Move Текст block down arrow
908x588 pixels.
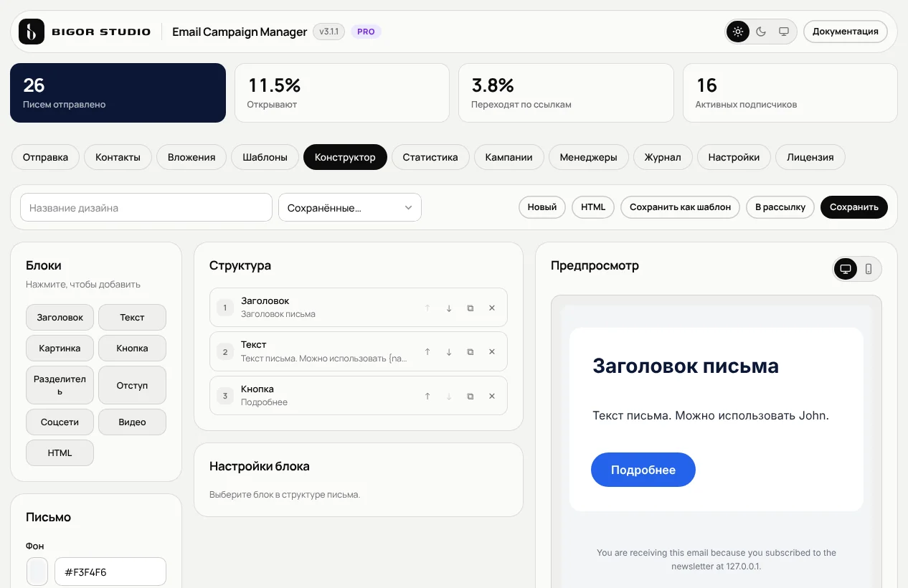point(449,351)
